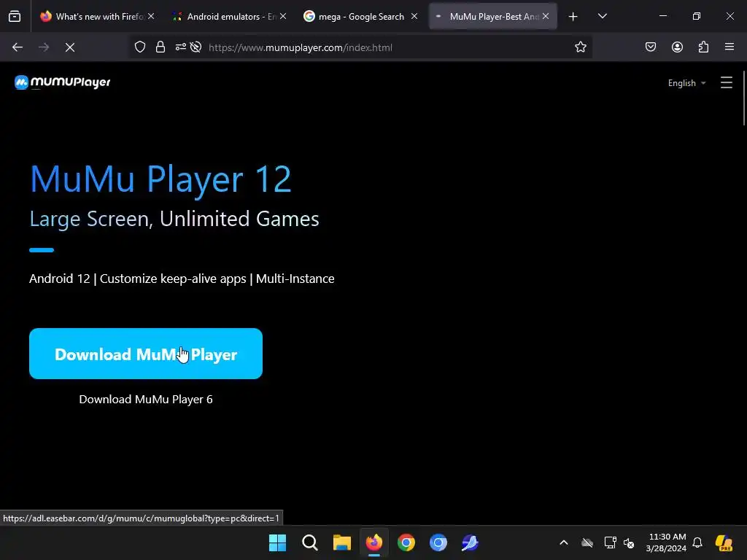Click the page vertical scrollbar
The image size is (747, 560).
click(x=743, y=98)
